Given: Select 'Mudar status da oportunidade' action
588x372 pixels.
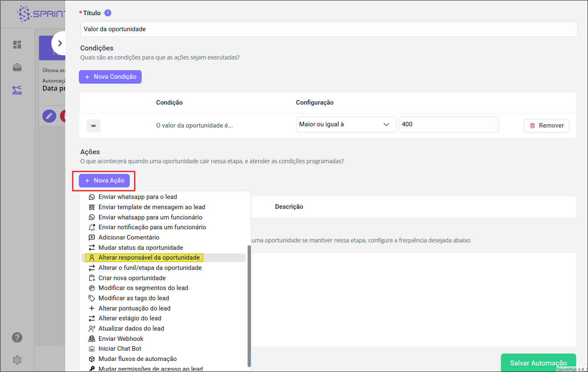Looking at the screenshot, I should (140, 248).
